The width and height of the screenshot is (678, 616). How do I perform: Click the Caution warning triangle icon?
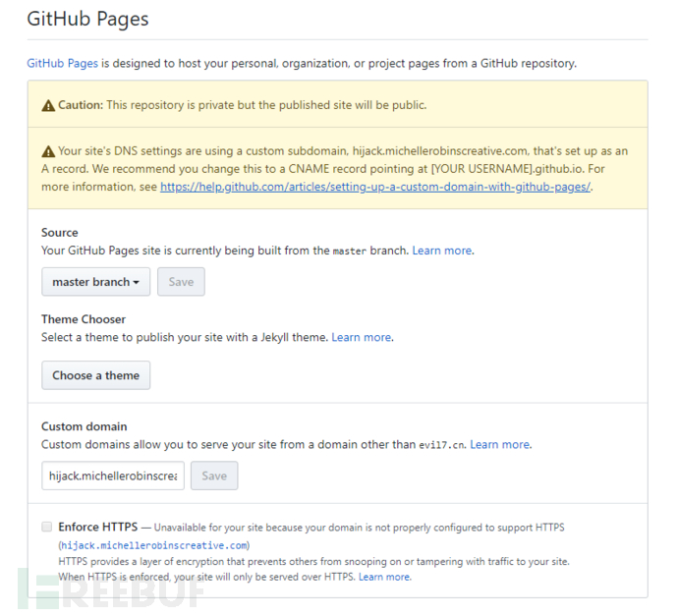click(x=48, y=105)
